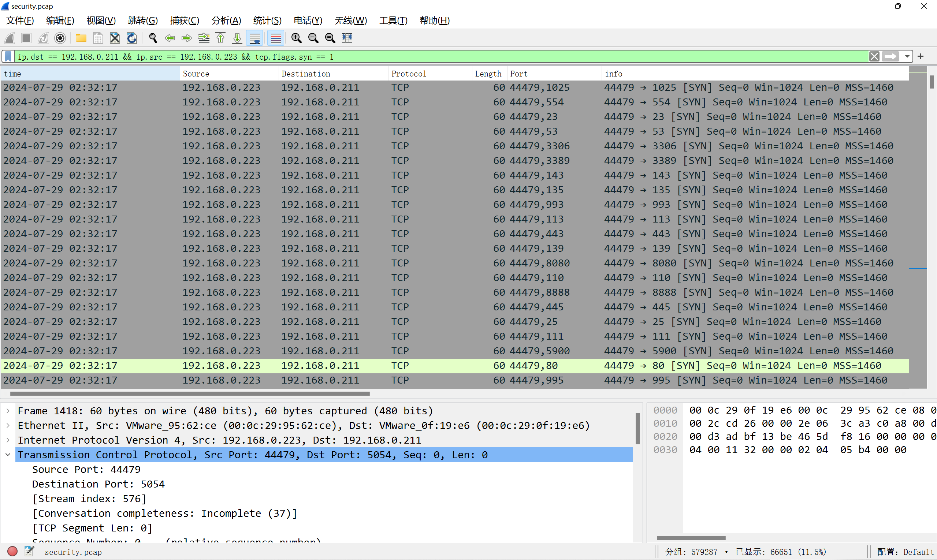Image resolution: width=937 pixels, height=560 pixels.
Task: Click the packet list horizontal scrollbar
Action: [190, 393]
